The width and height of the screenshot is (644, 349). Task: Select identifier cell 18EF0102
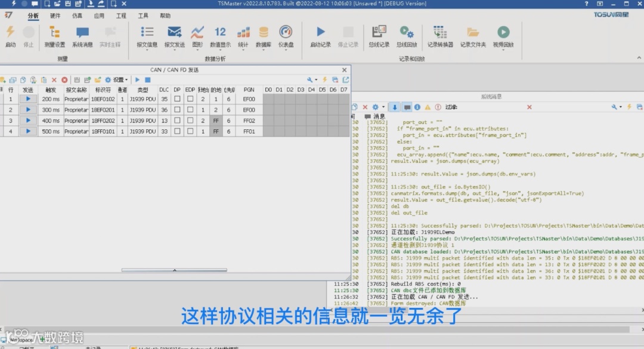pyautogui.click(x=103, y=99)
